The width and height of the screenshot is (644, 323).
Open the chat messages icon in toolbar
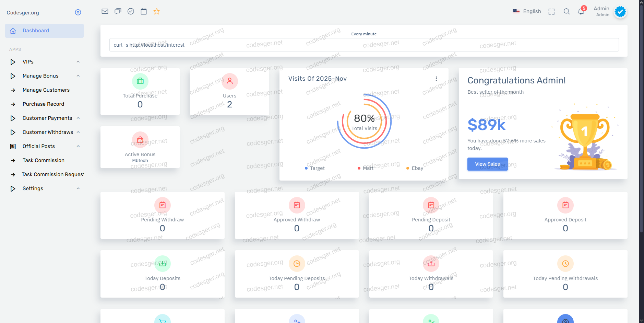(118, 11)
